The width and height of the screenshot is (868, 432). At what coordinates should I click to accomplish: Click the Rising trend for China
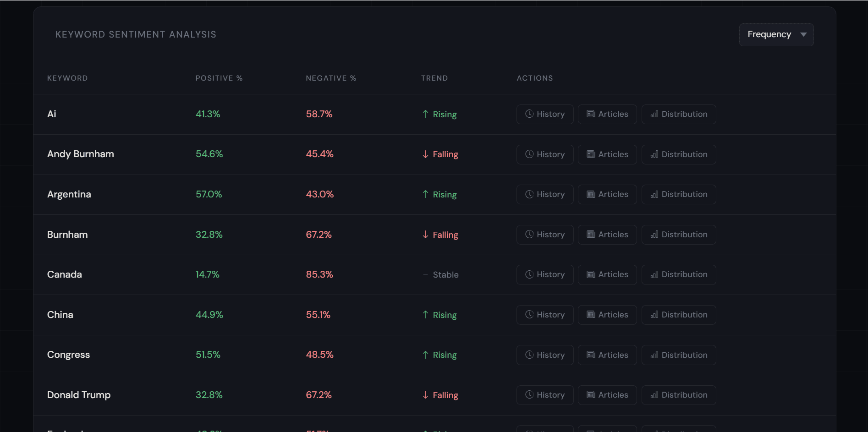[x=439, y=315]
